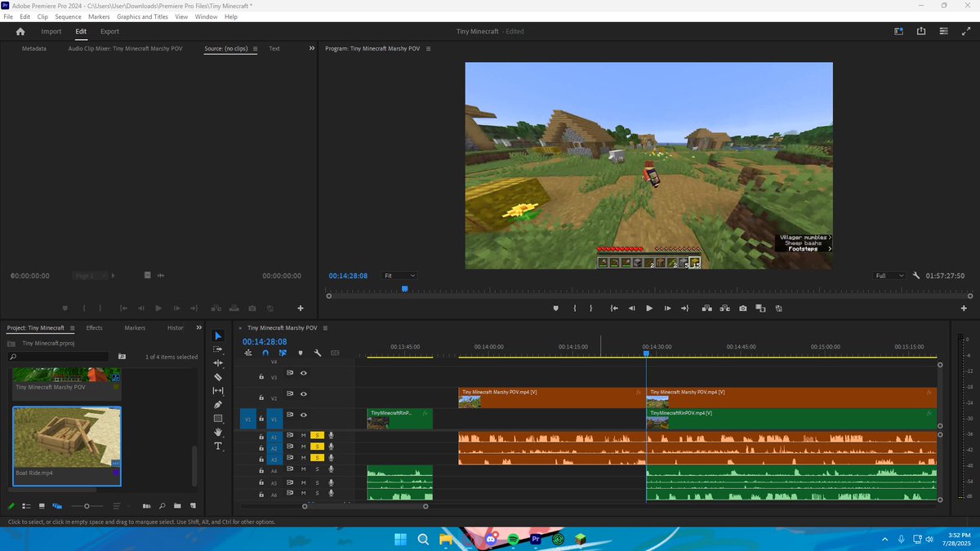This screenshot has height=551, width=980.
Task: Add a marker in the timeline header
Action: 301,353
